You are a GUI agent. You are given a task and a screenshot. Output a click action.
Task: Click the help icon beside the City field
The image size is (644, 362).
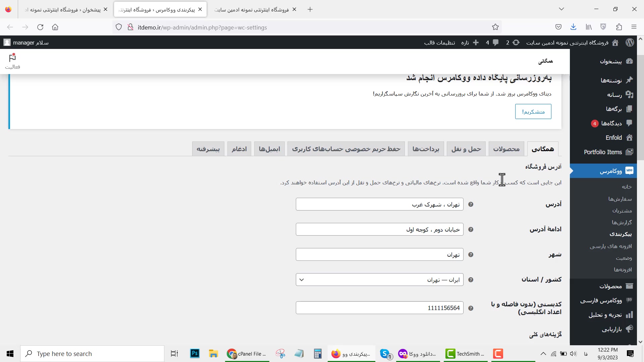[x=471, y=255]
